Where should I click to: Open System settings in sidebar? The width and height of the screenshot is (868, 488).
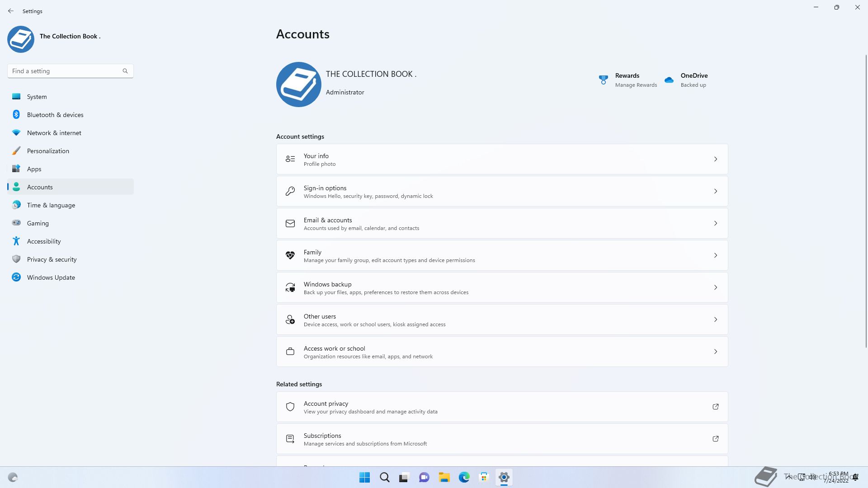[x=71, y=97]
